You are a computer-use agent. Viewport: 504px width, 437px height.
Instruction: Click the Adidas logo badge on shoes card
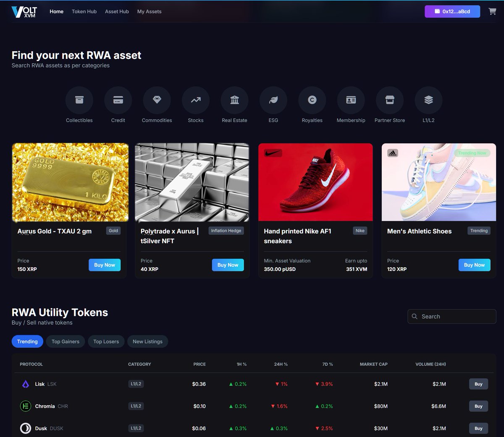pos(392,153)
